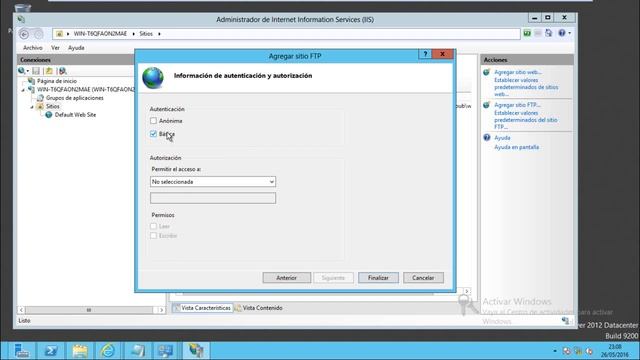Click Agregar sitio web link in Acciones
The width and height of the screenshot is (640, 360).
click(x=518, y=72)
